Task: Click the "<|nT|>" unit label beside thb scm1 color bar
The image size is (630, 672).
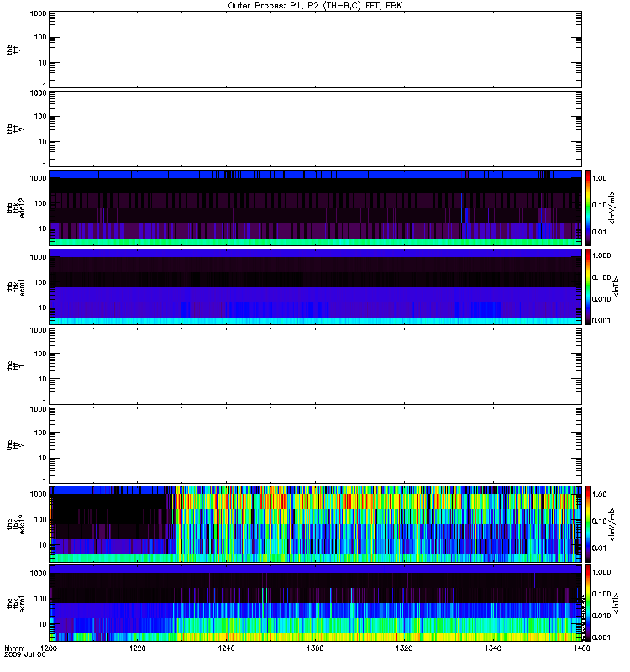Action: click(x=617, y=286)
